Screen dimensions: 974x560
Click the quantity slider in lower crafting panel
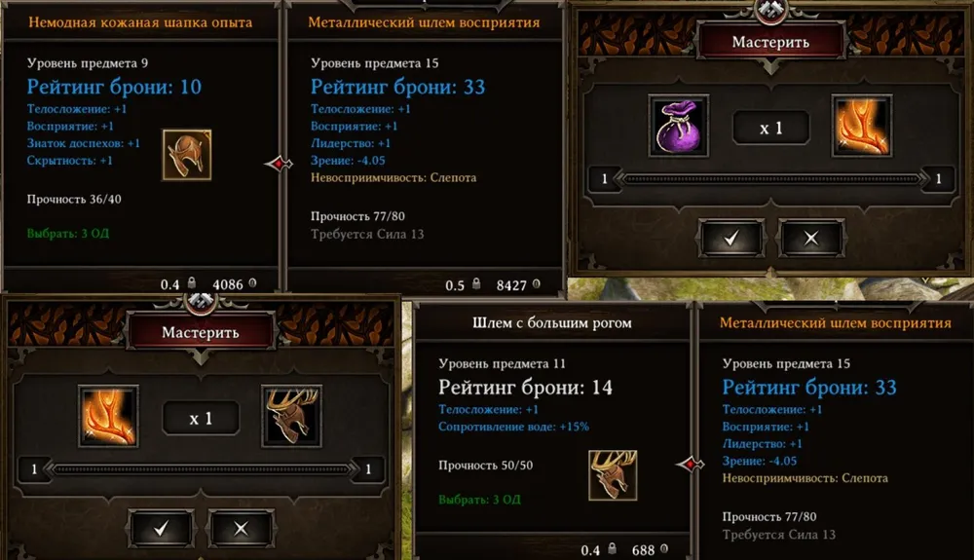[201, 469]
